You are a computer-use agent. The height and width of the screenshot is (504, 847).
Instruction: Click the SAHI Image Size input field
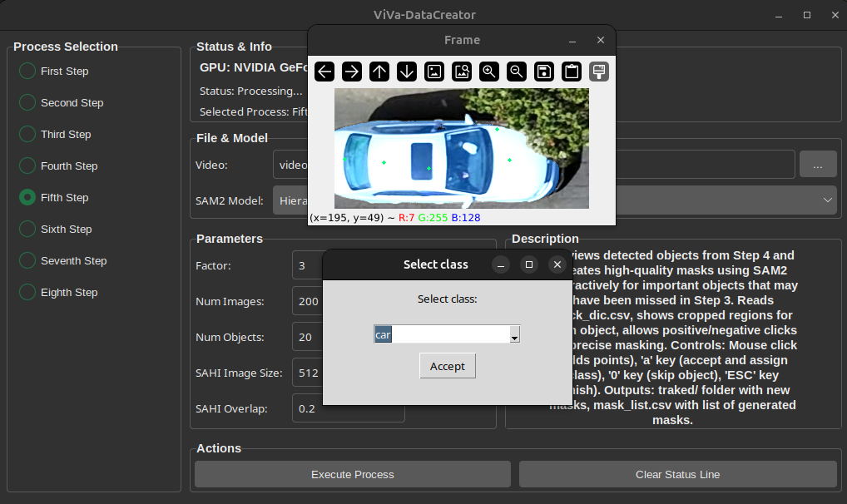coord(307,373)
